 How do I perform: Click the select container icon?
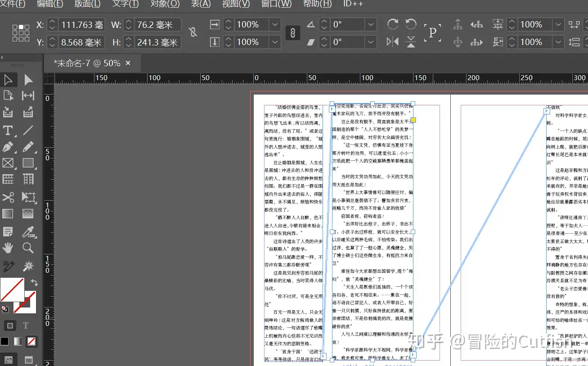[458, 24]
